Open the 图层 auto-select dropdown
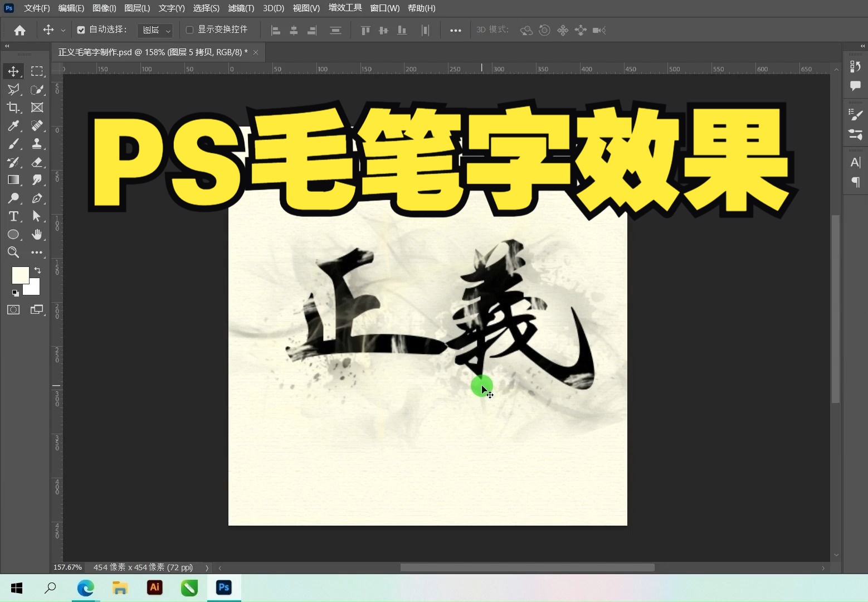 (x=155, y=30)
